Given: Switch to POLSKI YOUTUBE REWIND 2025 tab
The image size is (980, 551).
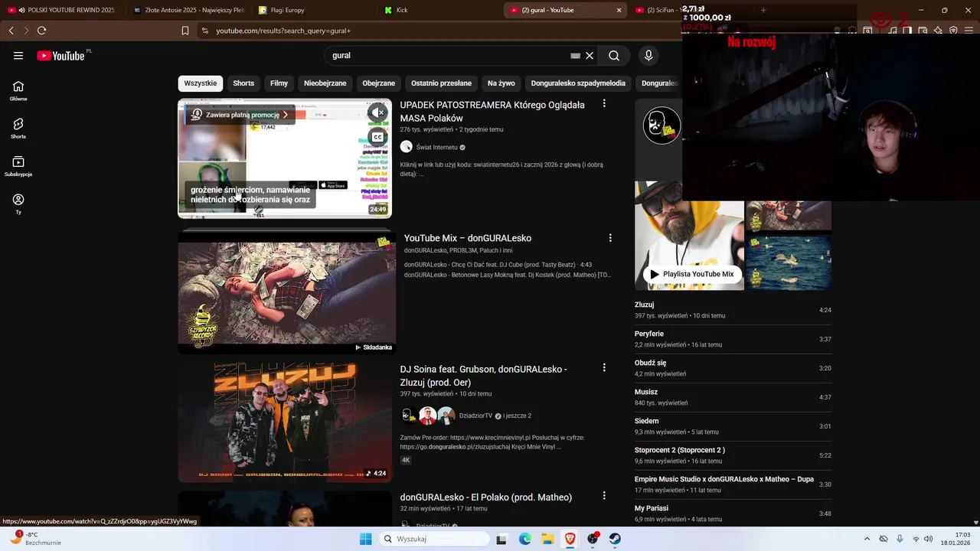Looking at the screenshot, I should [63, 10].
